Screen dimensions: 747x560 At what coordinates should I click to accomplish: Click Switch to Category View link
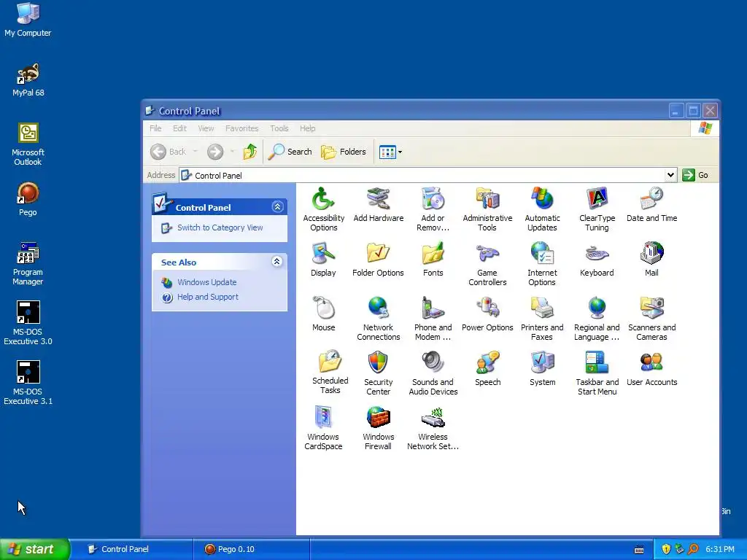point(220,227)
